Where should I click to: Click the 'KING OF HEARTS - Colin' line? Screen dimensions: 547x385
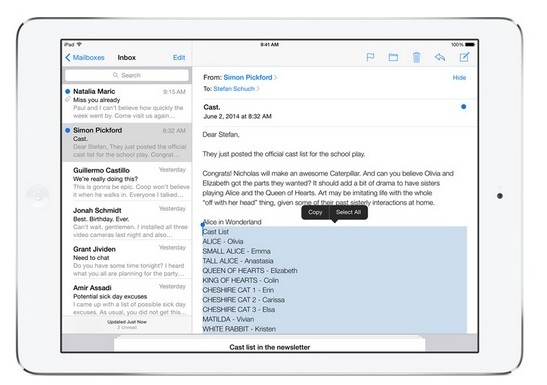click(241, 280)
